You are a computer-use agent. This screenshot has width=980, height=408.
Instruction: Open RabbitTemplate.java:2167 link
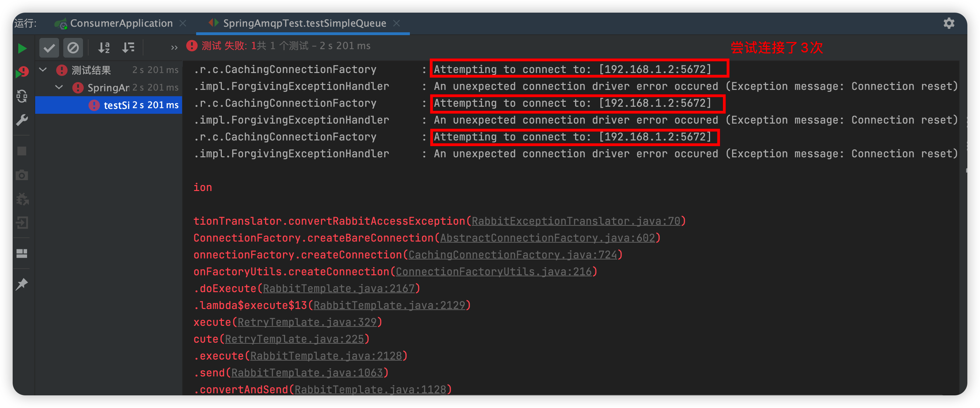coord(339,288)
